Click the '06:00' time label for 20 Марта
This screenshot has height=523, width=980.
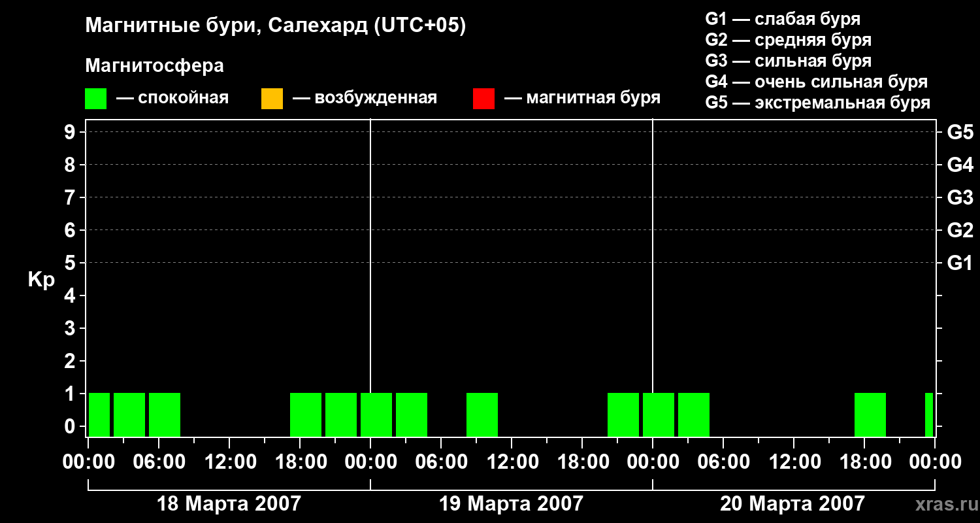(723, 462)
